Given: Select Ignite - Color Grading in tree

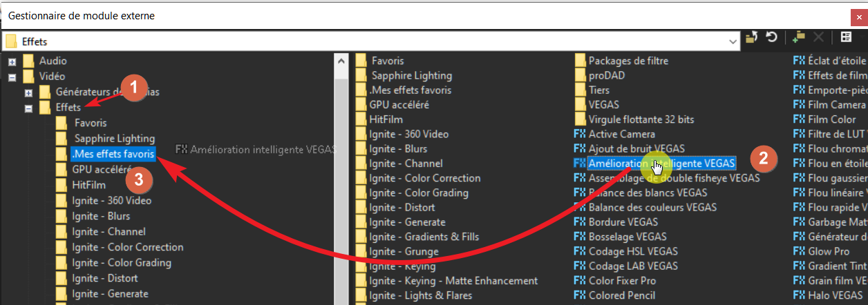Looking at the screenshot, I should point(121,262).
